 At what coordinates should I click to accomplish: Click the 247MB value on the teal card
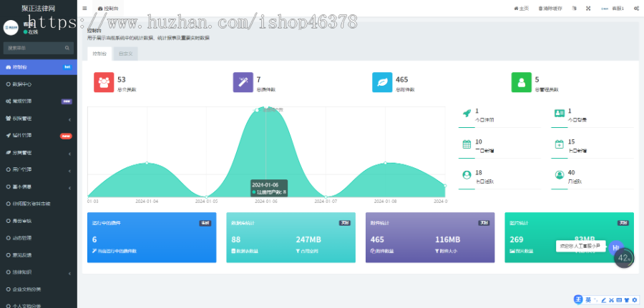[308, 240]
